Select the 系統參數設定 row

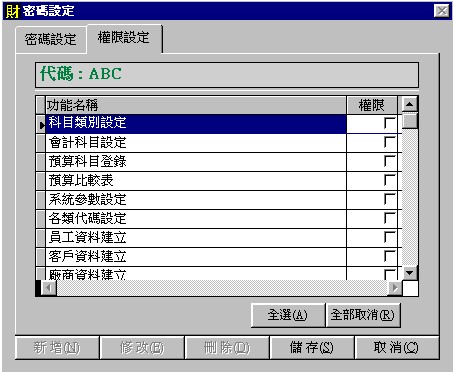tap(196, 200)
